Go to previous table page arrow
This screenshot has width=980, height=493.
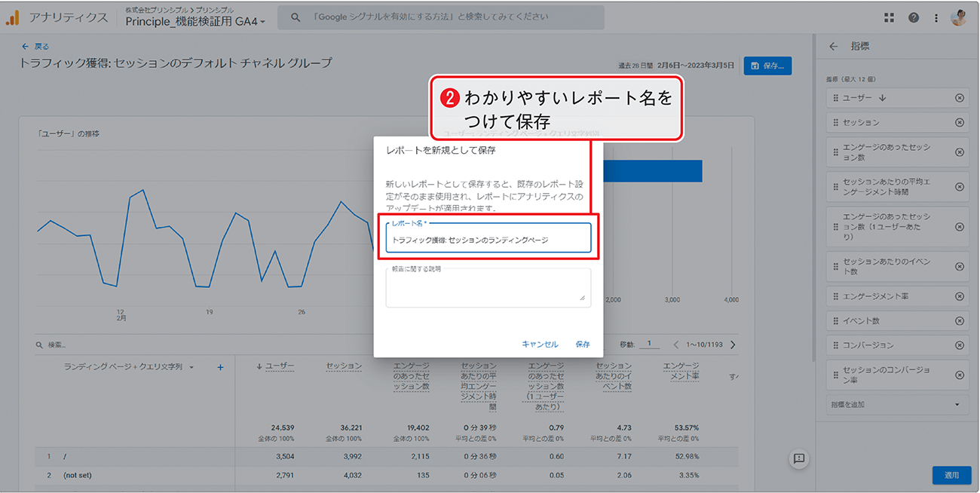676,344
